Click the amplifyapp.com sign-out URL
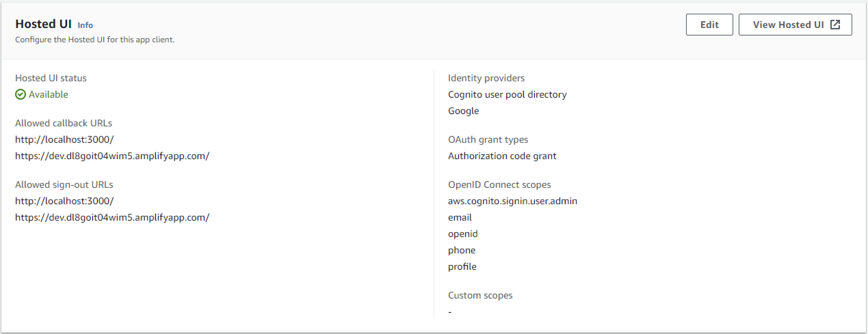 (x=112, y=217)
